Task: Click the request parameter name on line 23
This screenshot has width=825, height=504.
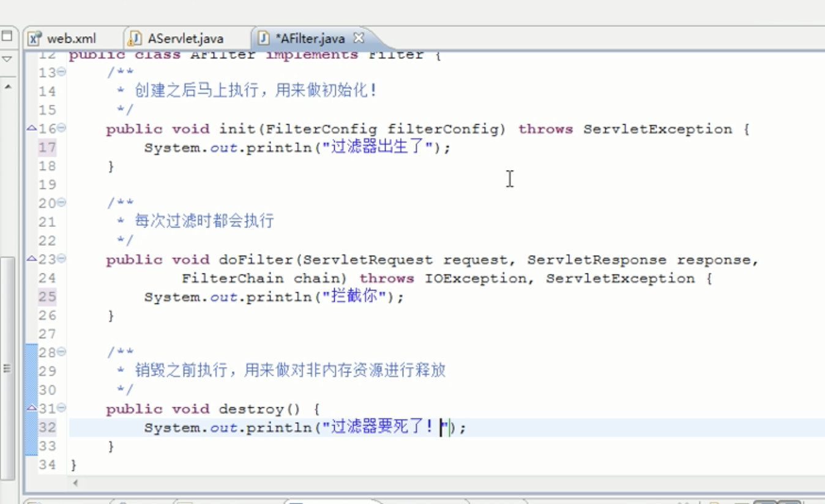Action: (x=476, y=260)
